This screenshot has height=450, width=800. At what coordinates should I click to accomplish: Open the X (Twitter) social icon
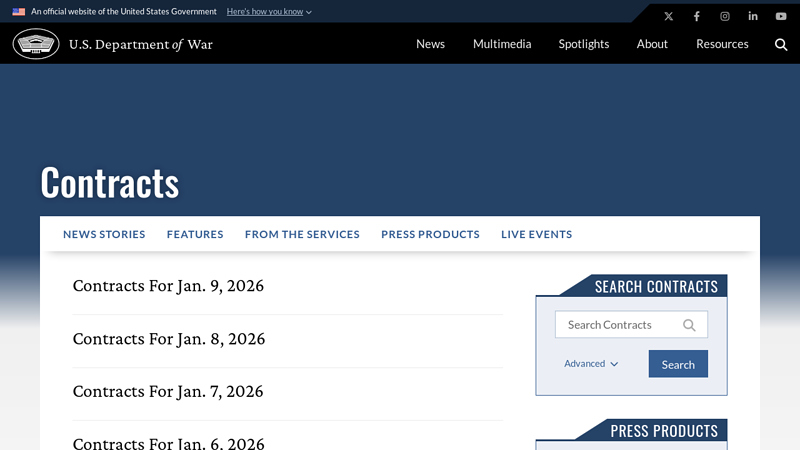click(669, 16)
